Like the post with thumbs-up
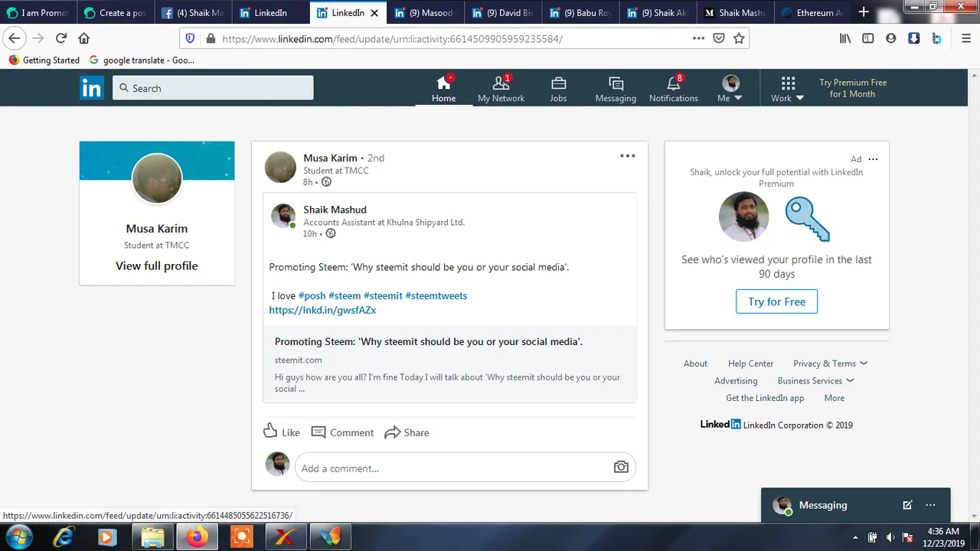The image size is (980, 551). [x=281, y=432]
